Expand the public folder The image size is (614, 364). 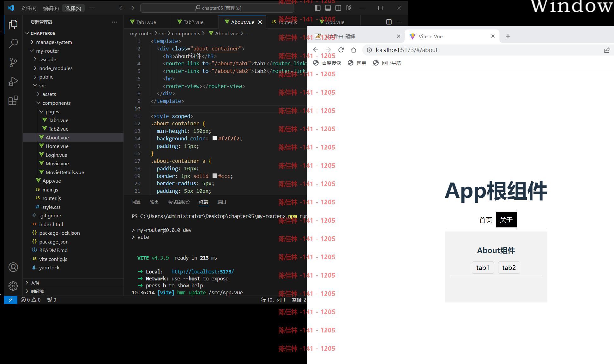(x=35, y=77)
